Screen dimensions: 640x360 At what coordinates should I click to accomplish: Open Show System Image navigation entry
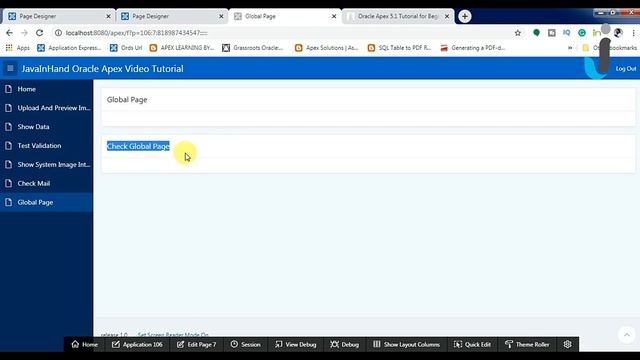click(x=47, y=164)
